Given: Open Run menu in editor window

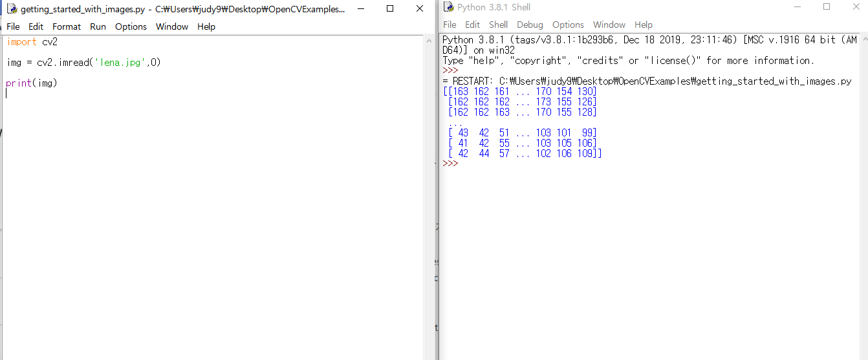Looking at the screenshot, I should point(98,26).
